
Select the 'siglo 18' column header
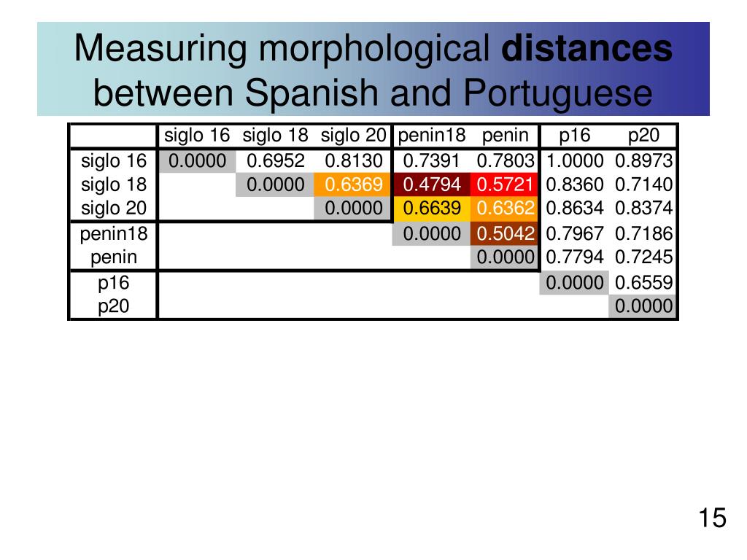pos(275,136)
